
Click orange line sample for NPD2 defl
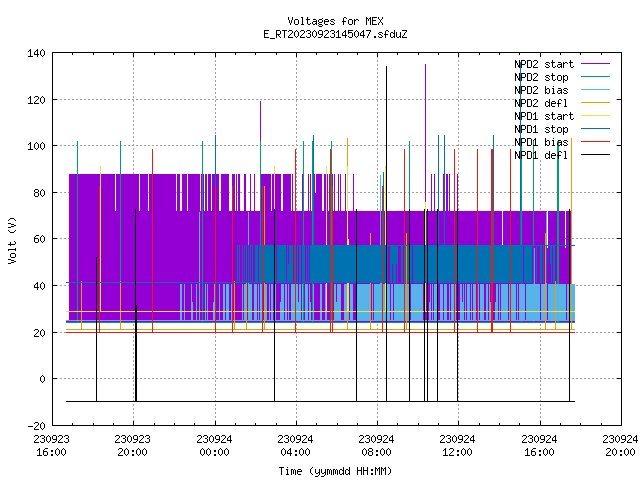tap(595, 102)
